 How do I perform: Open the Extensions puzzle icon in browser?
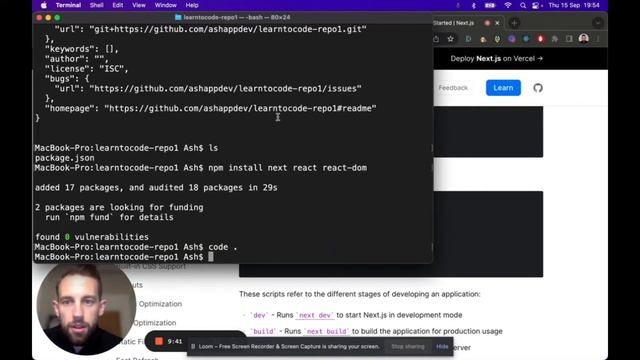(555, 39)
